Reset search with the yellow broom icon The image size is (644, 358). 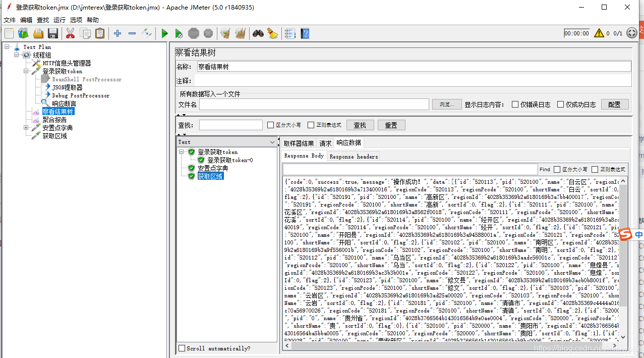tap(272, 33)
